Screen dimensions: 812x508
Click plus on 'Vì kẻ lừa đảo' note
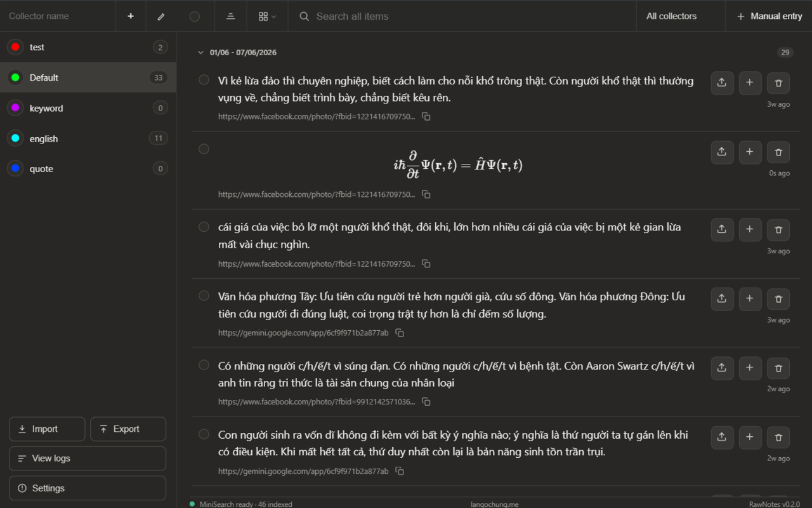point(750,83)
